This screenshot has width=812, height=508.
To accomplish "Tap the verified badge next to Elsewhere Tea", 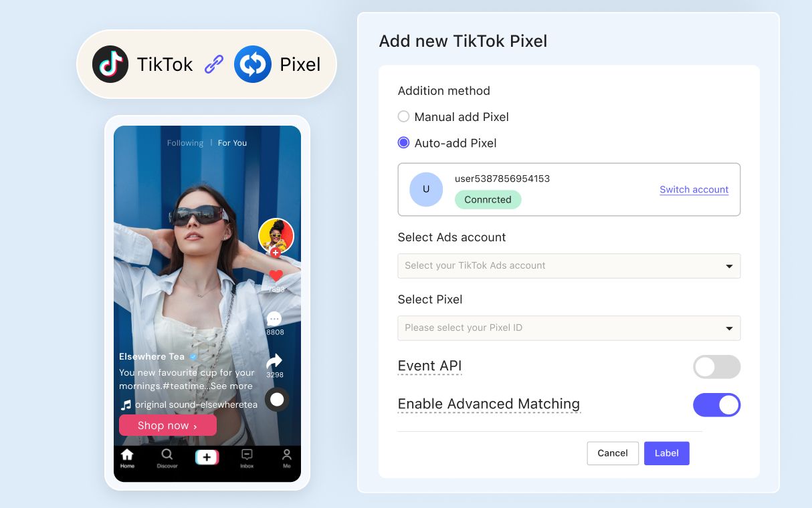I will [x=193, y=357].
